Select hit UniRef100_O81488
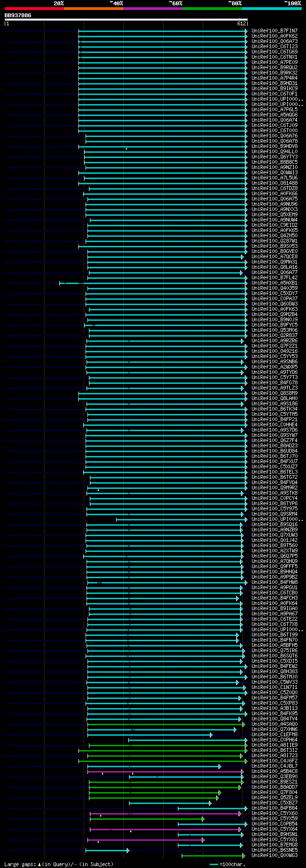This screenshot has height=868, width=306. click(274, 183)
